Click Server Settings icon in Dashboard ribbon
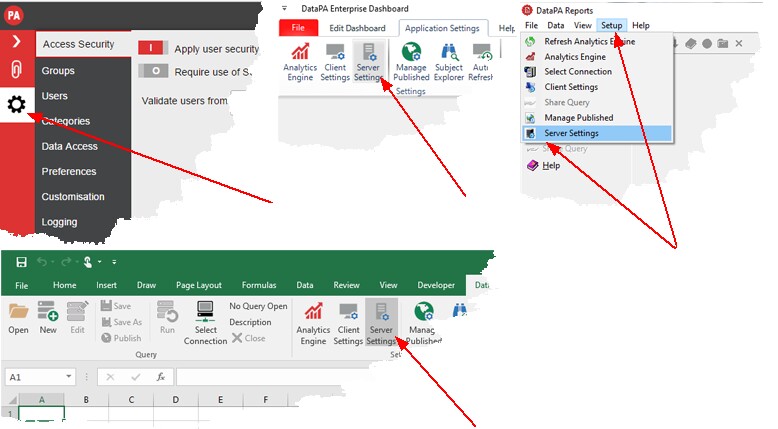 pos(368,62)
